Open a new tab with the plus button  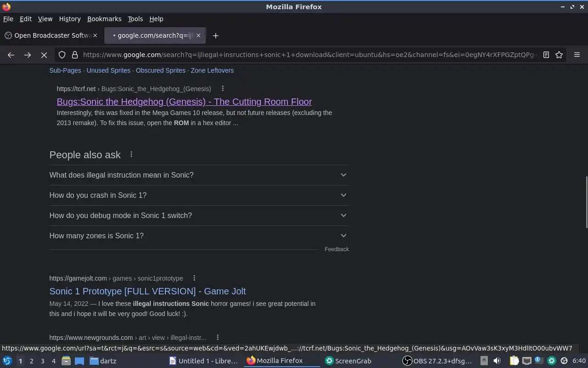coord(215,35)
